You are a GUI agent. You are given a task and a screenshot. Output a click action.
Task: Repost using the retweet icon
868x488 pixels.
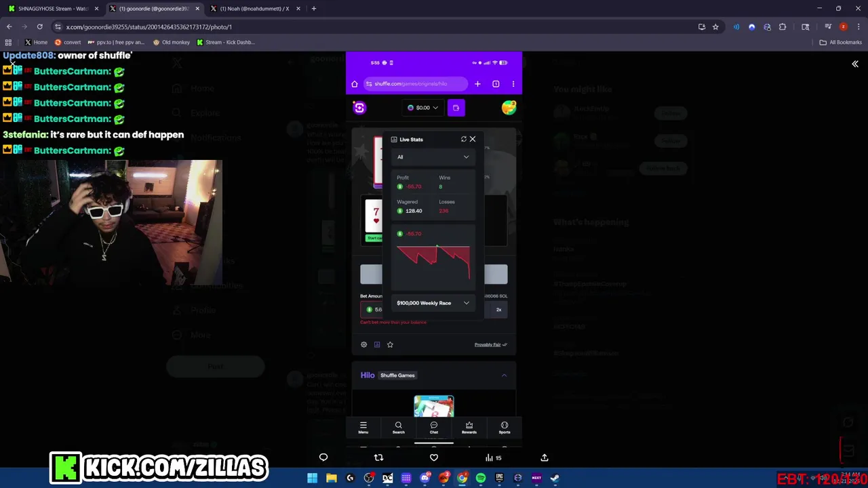378,457
